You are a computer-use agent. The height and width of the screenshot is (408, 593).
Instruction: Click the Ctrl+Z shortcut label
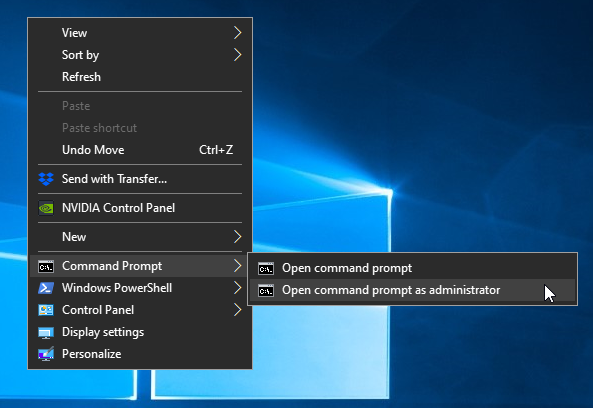click(216, 150)
